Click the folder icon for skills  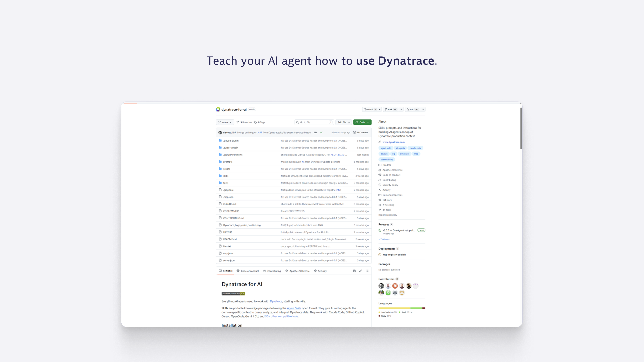click(220, 176)
